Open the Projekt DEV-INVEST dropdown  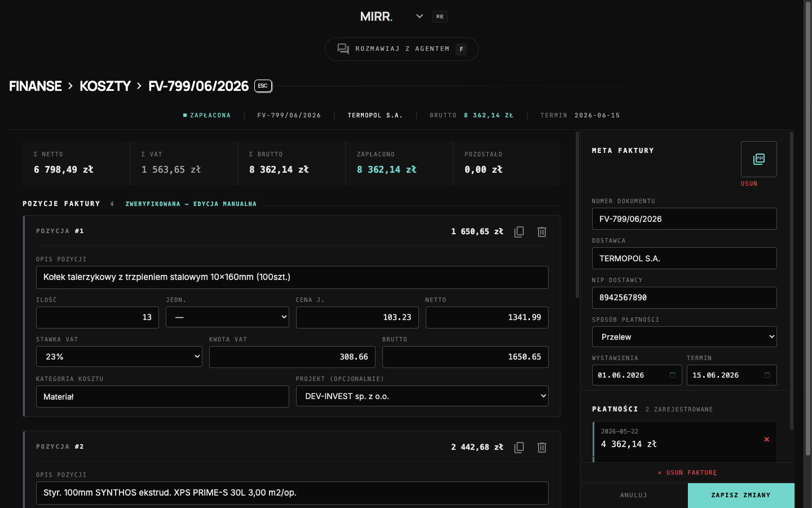422,396
